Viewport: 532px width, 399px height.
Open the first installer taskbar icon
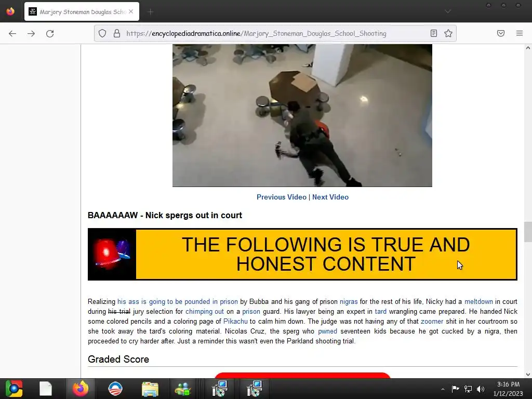(x=220, y=389)
